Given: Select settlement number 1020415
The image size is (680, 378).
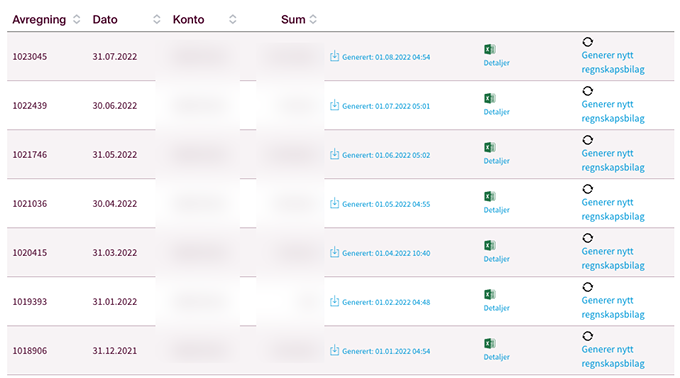Looking at the screenshot, I should click(x=29, y=253).
